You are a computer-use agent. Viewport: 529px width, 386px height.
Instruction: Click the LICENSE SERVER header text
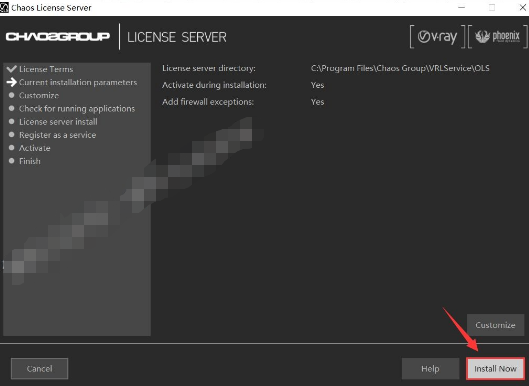pos(177,37)
